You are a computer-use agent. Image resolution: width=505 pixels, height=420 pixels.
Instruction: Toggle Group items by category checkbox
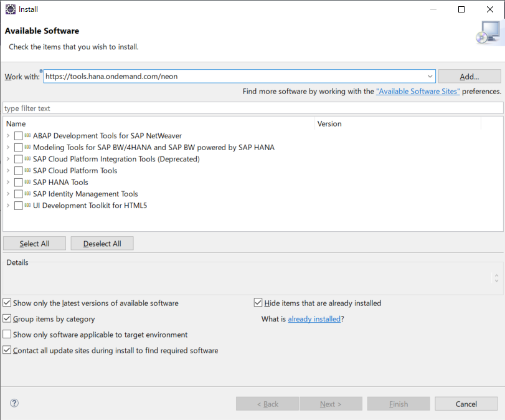tap(7, 318)
